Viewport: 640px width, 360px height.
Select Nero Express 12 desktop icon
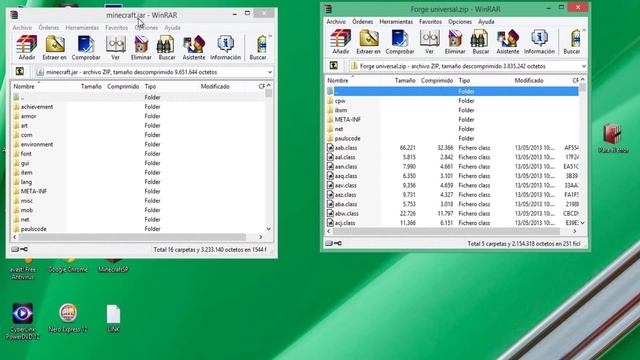pos(68,318)
